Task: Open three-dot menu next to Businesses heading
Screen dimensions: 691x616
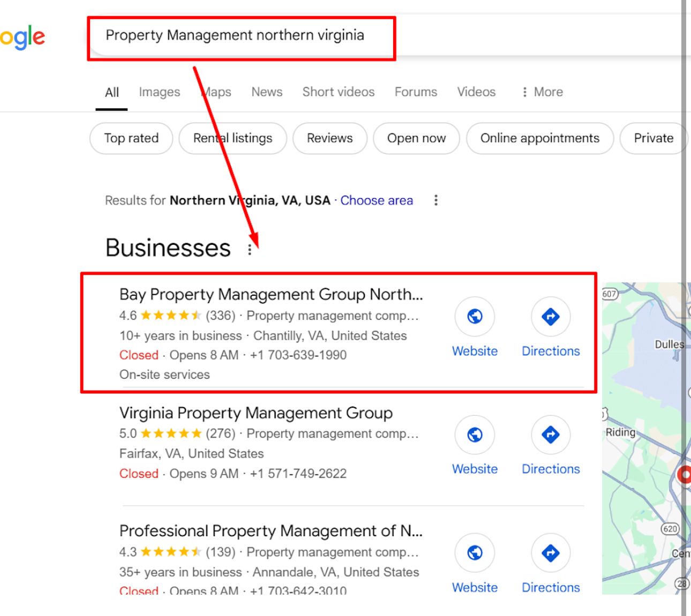Action: [250, 250]
